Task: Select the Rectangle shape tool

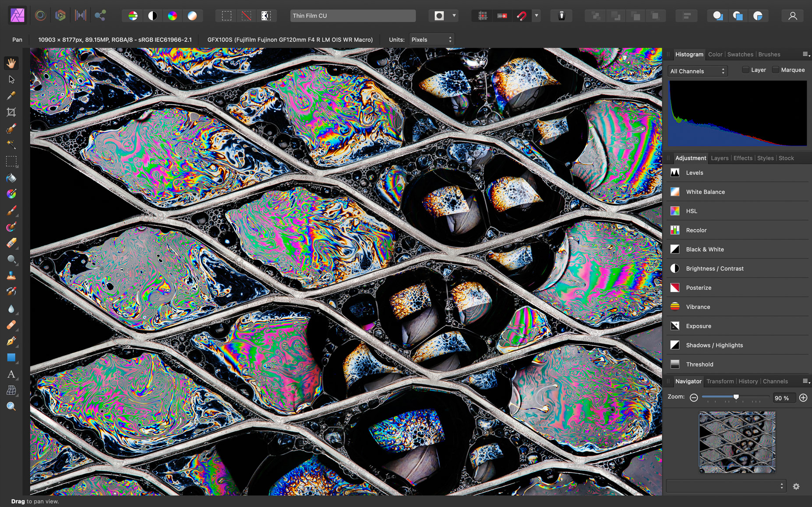Action: pyautogui.click(x=11, y=358)
